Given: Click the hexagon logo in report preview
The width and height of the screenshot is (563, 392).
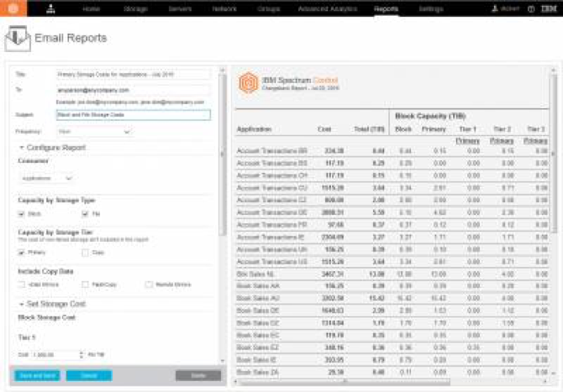Looking at the screenshot, I should 248,82.
